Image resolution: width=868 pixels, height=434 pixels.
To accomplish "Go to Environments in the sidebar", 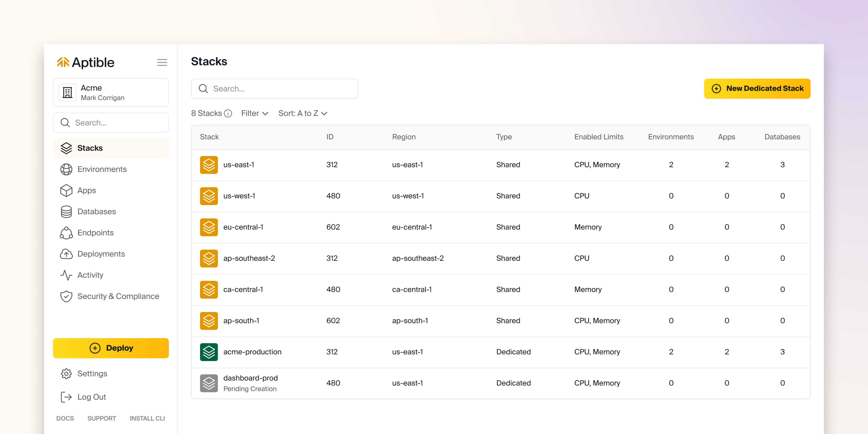I will pos(102,169).
